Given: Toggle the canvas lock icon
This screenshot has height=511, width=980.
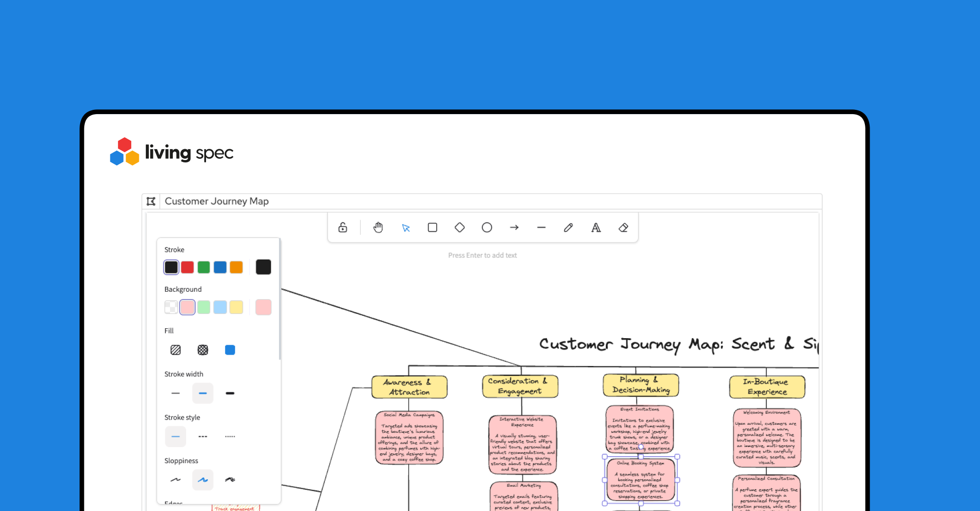Looking at the screenshot, I should [343, 228].
